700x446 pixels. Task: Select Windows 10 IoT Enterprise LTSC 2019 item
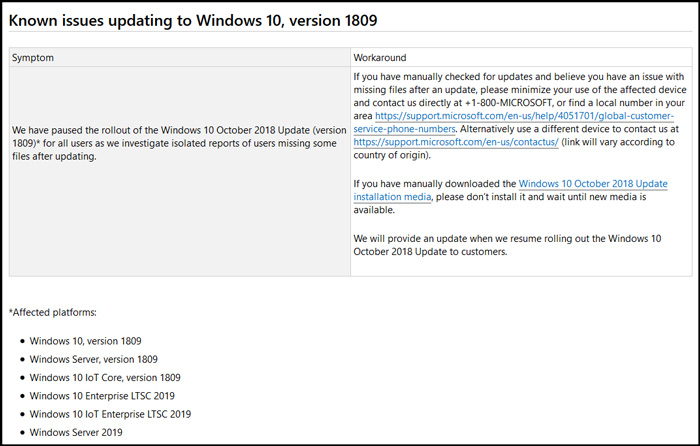[110, 414]
